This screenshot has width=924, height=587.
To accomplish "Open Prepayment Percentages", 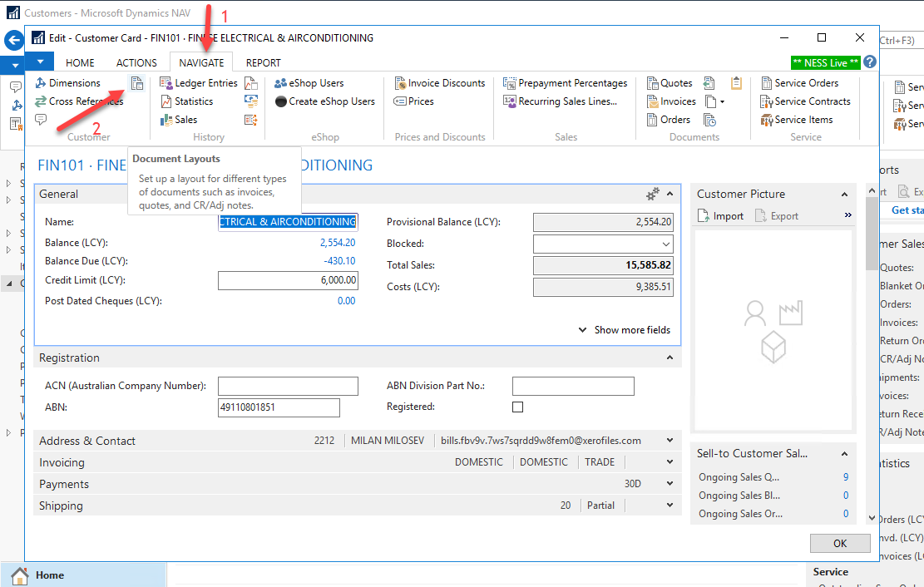I will pyautogui.click(x=565, y=83).
